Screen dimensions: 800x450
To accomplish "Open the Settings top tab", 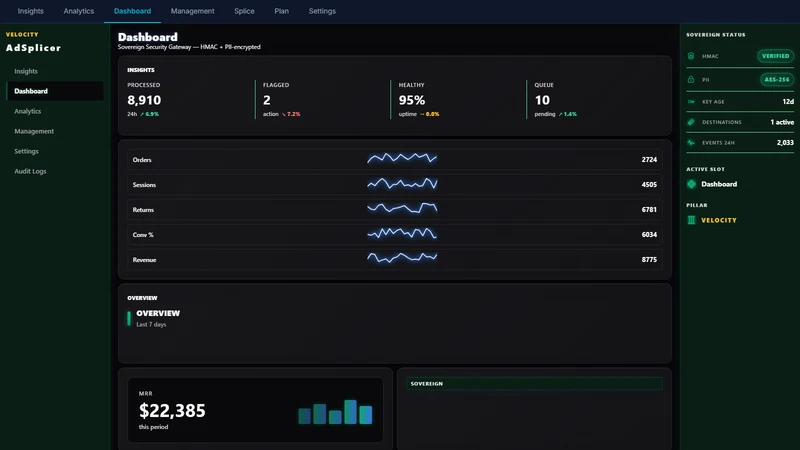I will click(322, 11).
